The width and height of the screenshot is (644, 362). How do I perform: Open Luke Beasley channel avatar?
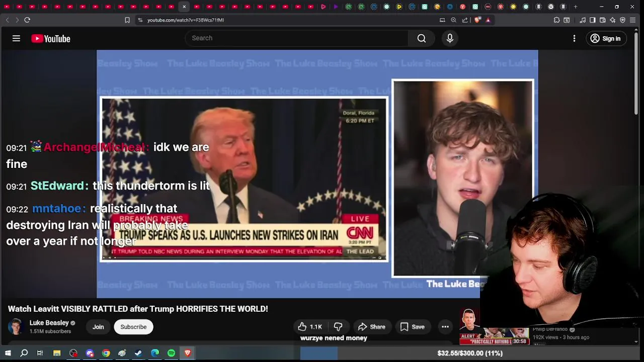click(x=16, y=327)
